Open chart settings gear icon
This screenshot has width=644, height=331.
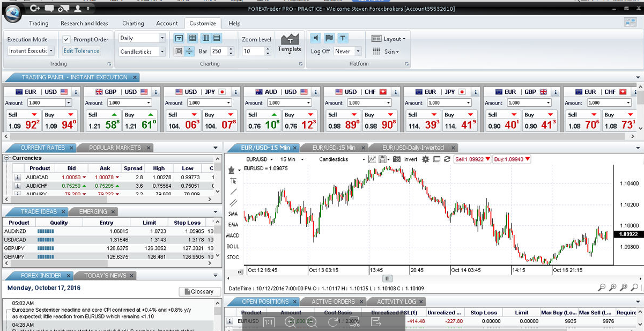[426, 159]
